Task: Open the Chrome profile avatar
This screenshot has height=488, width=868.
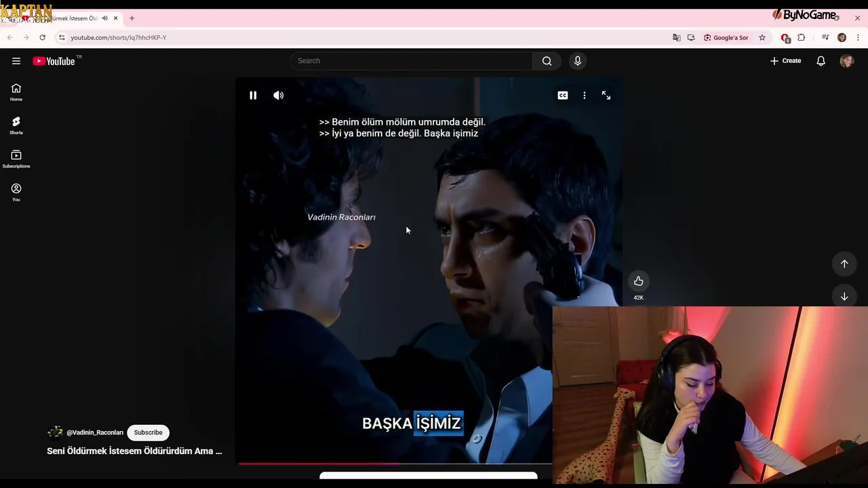Action: pos(842,38)
